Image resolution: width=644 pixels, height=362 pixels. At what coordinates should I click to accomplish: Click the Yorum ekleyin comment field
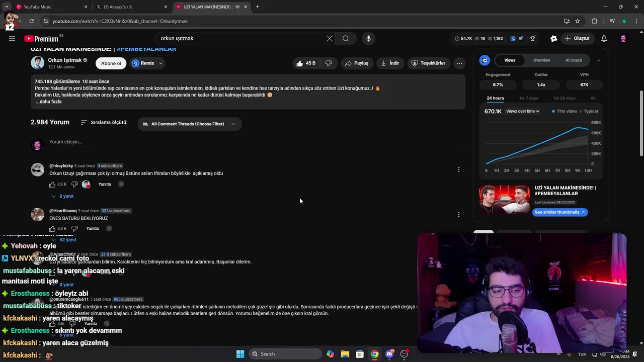pyautogui.click(x=254, y=142)
